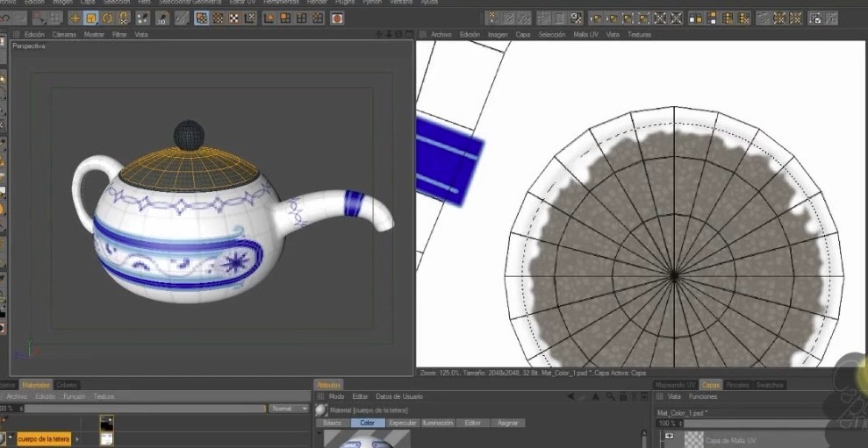Image resolution: width=868 pixels, height=448 pixels.
Task: Select the UV polygon edit mode icon
Action: [202, 18]
